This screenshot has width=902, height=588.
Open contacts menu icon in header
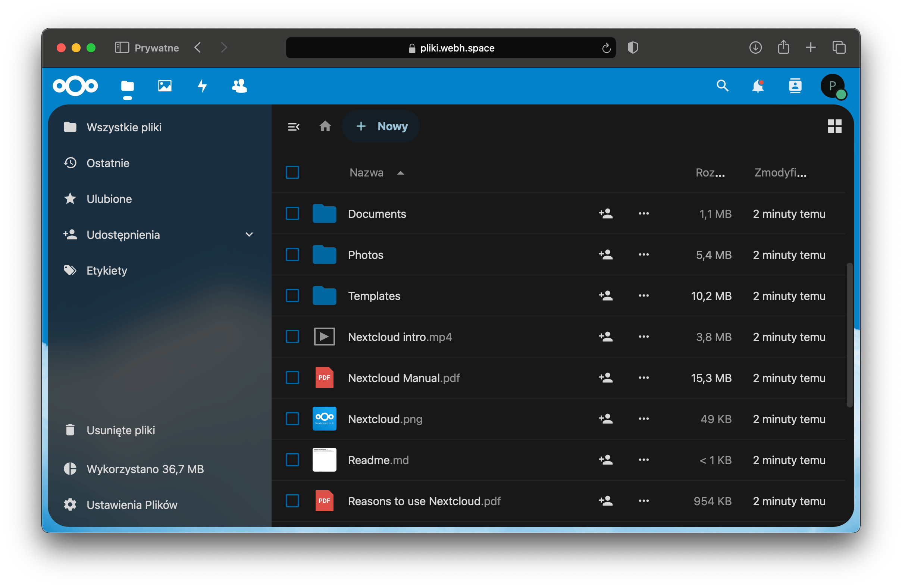pyautogui.click(x=795, y=86)
